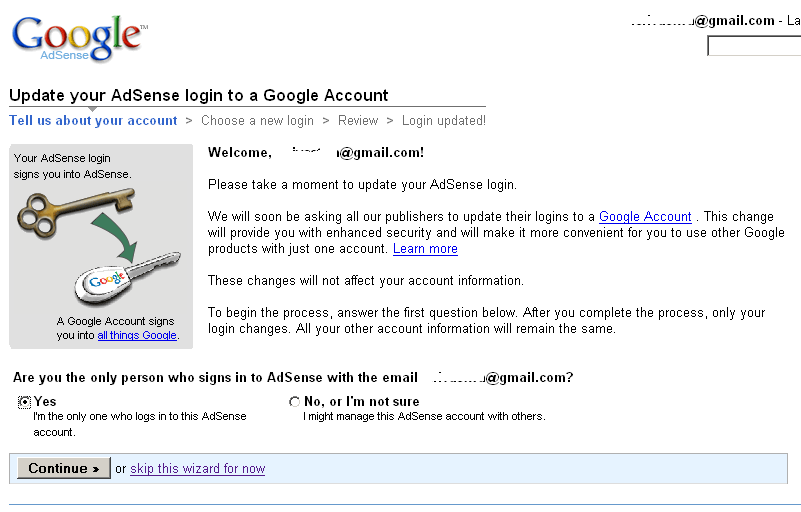Click the Google-branded silver key image

pyautogui.click(x=128, y=278)
